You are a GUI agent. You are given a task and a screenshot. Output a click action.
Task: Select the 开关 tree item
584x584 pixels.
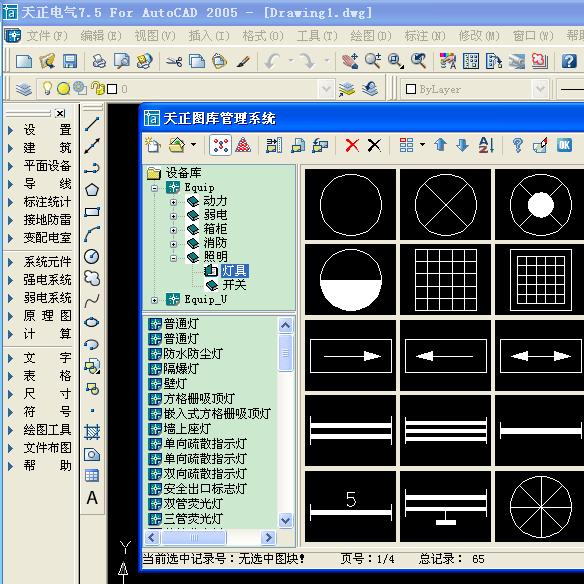click(x=234, y=285)
